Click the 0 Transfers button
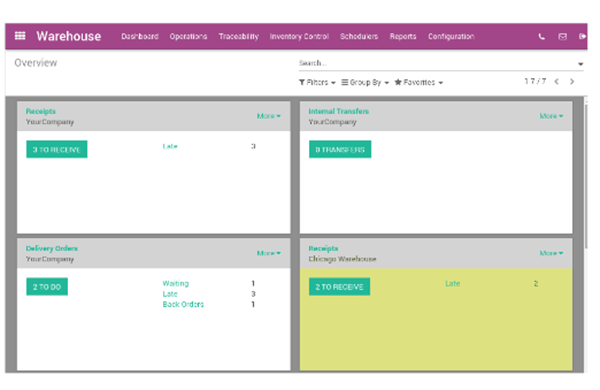This screenshot has width=600, height=390. point(340,149)
